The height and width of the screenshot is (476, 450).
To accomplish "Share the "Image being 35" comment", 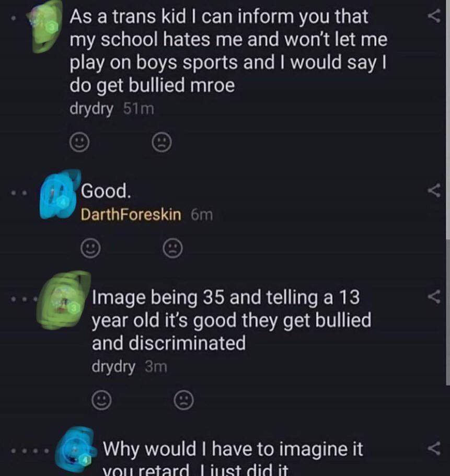I will tap(434, 296).
